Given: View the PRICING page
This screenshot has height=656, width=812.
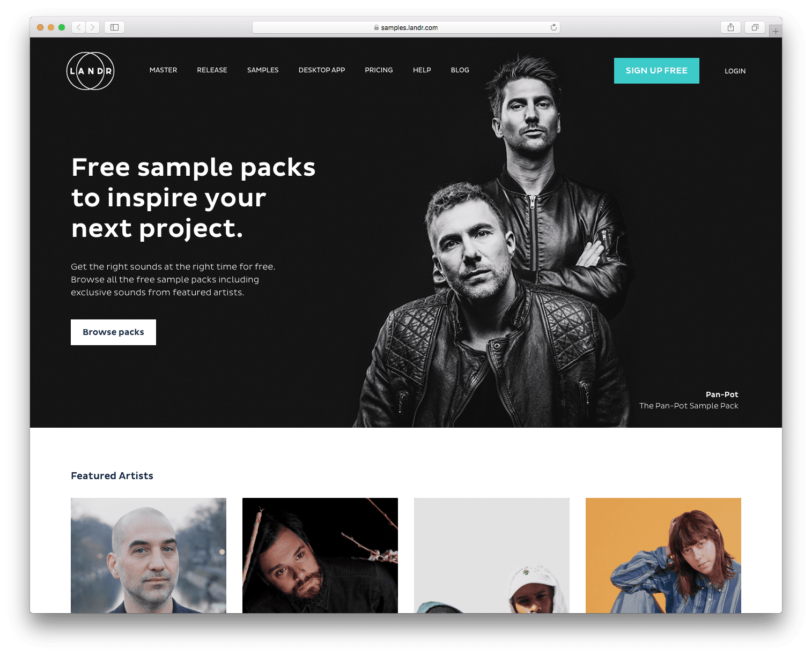Looking at the screenshot, I should point(379,70).
